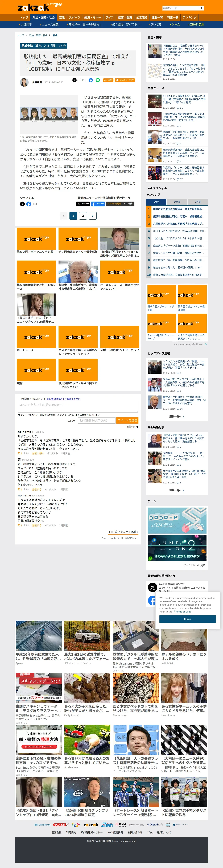Click コメントを送信 button
Image resolution: width=223 pixels, height=868 pixels.
point(127,420)
